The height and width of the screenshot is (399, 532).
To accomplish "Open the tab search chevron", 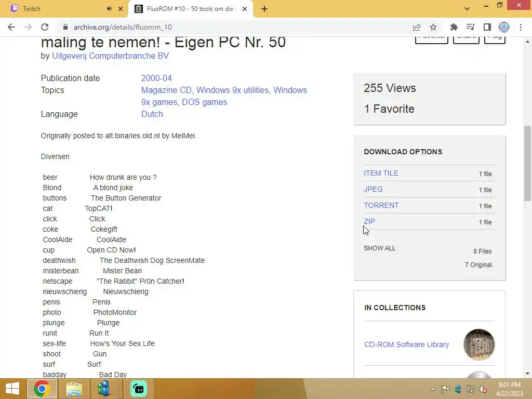I will [467, 9].
